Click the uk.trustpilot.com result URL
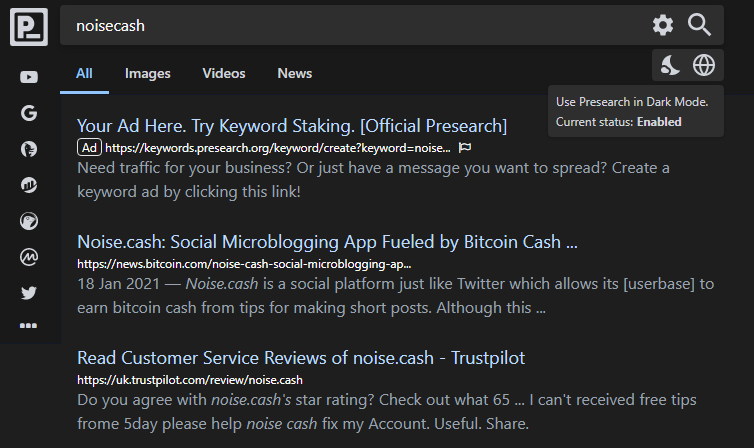The width and height of the screenshot is (754, 448). click(x=190, y=380)
